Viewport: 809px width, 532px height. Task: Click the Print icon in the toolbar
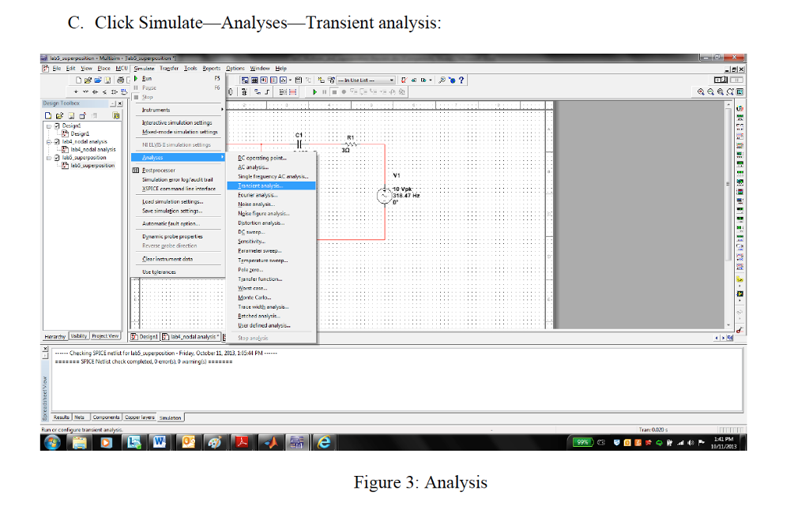pyautogui.click(x=119, y=80)
